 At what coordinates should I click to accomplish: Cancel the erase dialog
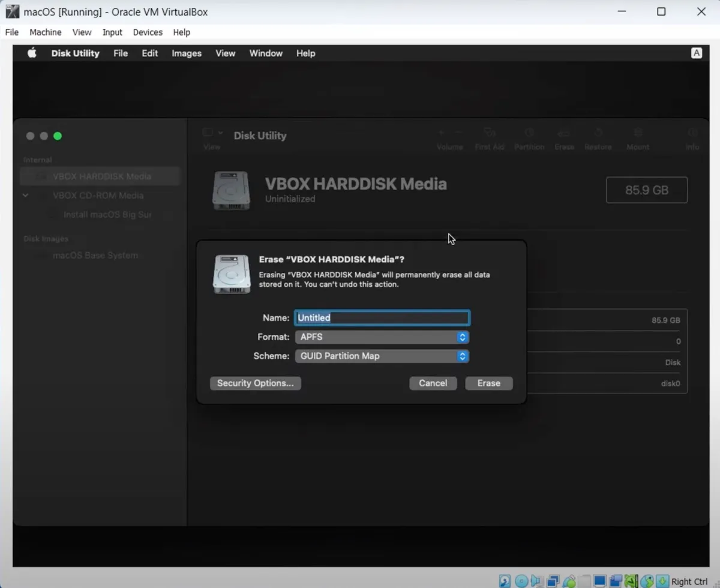point(433,383)
